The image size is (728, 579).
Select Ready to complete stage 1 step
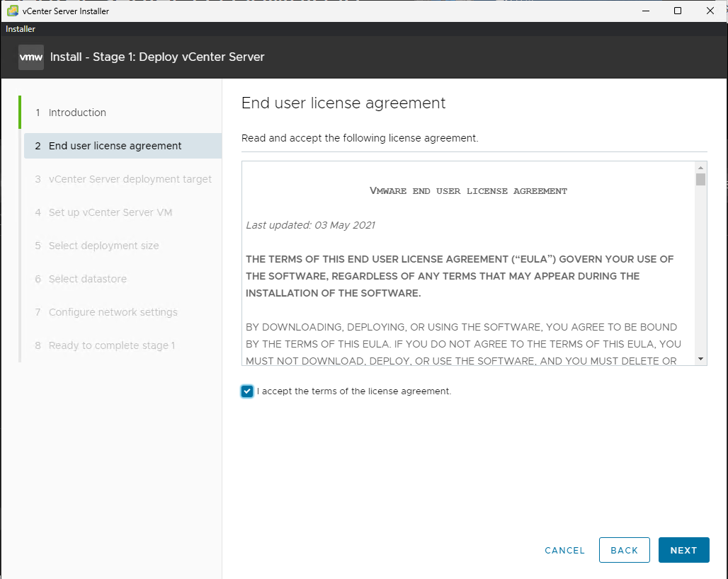(x=111, y=345)
